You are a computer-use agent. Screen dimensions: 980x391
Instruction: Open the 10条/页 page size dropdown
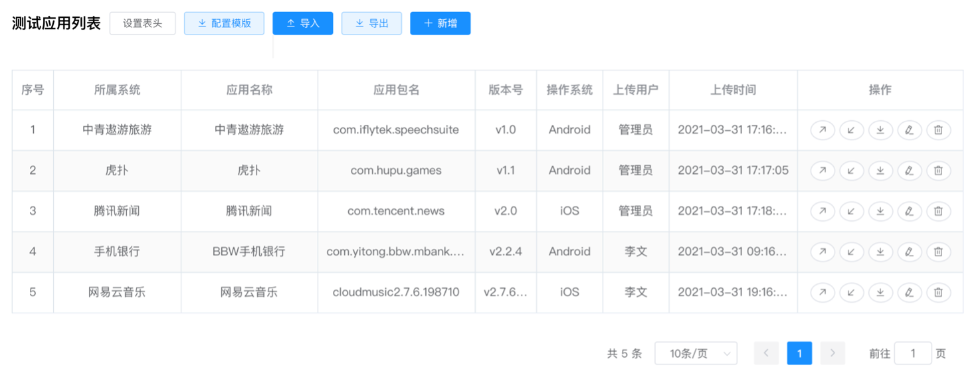click(696, 354)
